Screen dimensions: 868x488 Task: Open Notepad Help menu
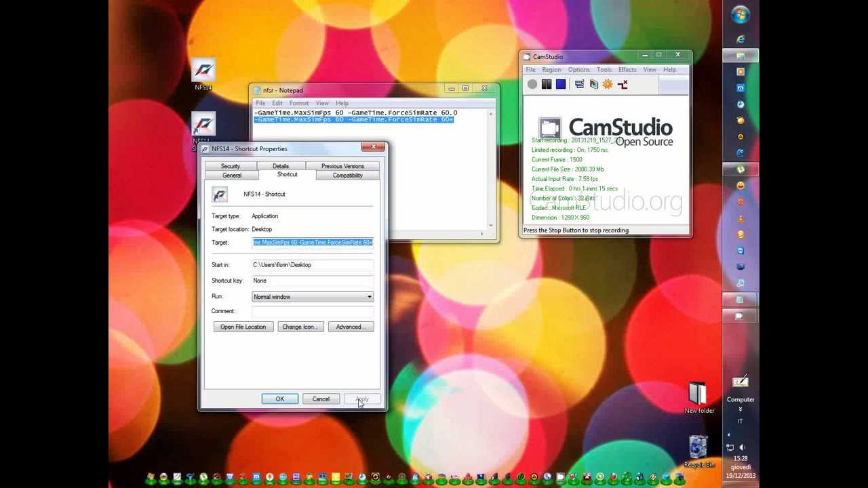(342, 103)
